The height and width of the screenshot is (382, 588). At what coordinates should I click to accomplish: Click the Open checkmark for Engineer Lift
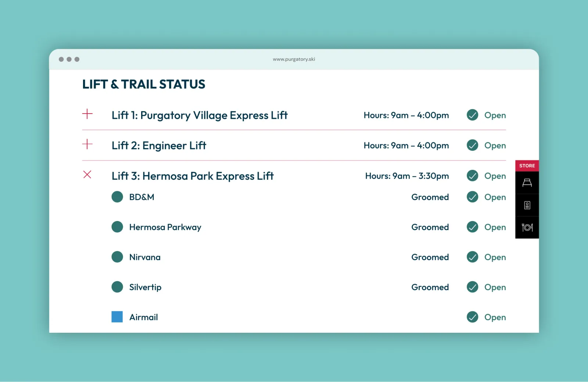pos(472,146)
